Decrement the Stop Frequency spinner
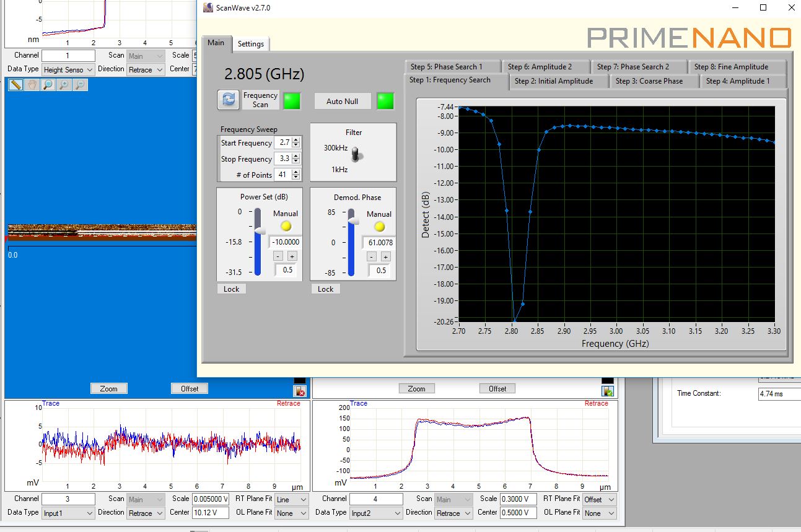The image size is (801, 532). pos(296,162)
